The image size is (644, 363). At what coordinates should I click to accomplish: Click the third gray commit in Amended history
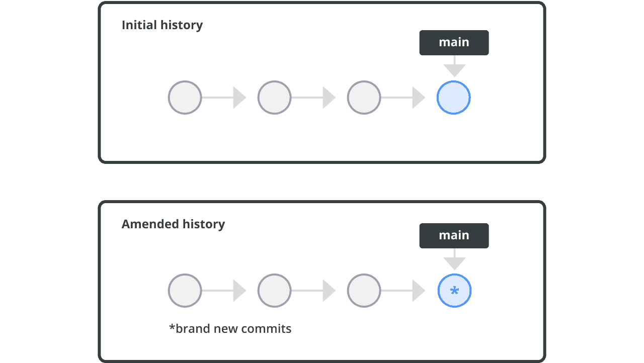[364, 291]
